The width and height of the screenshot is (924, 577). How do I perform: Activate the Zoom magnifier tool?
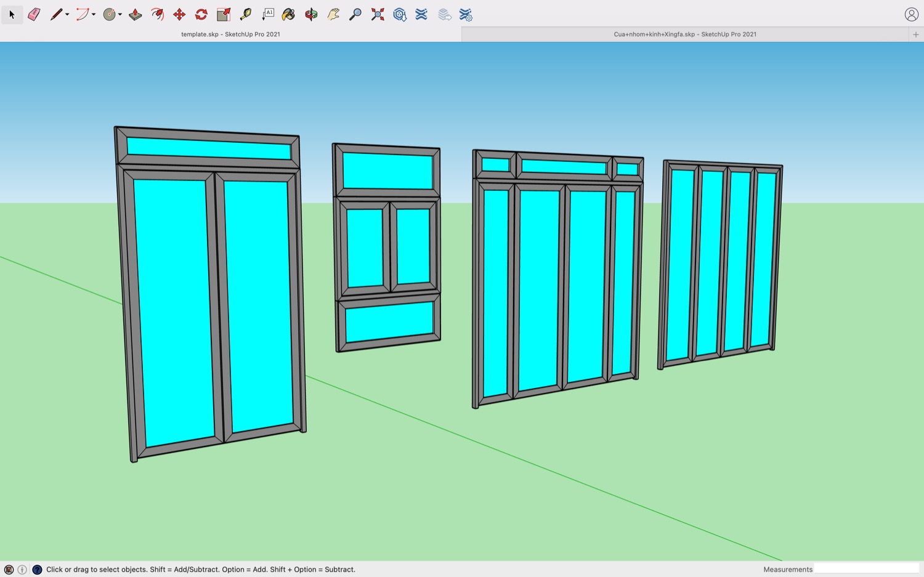(x=355, y=14)
